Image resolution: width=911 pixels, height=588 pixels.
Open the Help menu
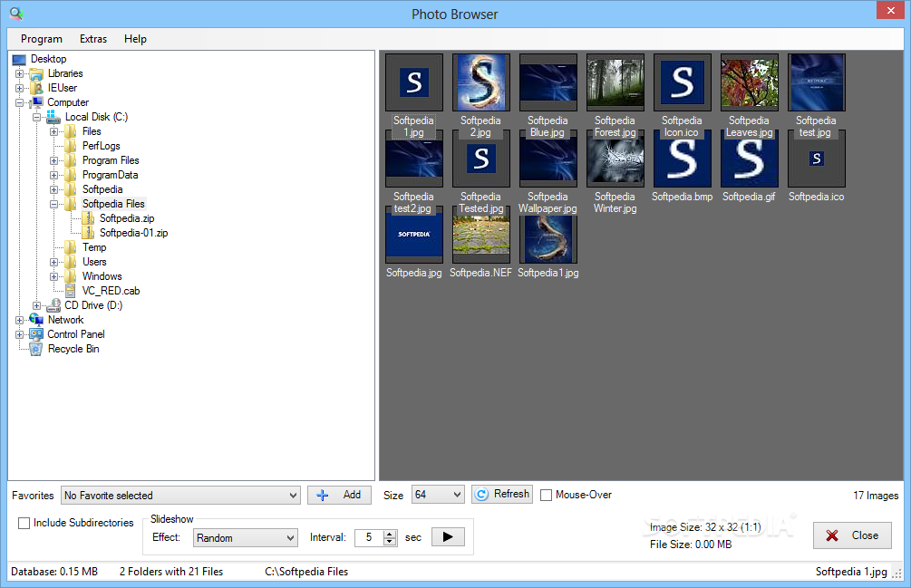pos(135,39)
